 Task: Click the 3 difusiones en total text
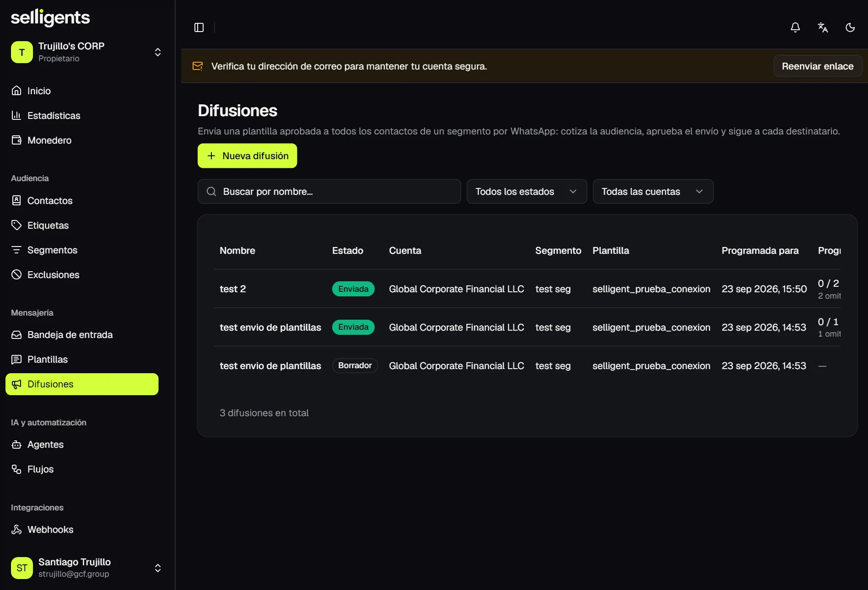[x=264, y=413]
